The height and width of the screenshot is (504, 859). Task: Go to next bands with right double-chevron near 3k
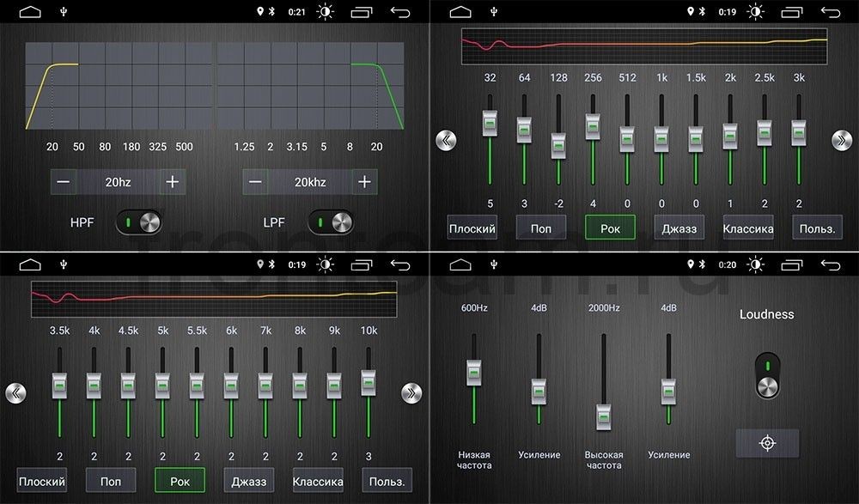tap(842, 140)
